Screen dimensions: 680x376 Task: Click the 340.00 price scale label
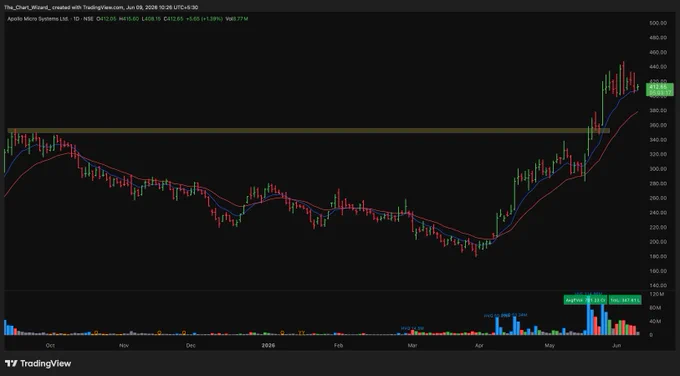click(658, 140)
